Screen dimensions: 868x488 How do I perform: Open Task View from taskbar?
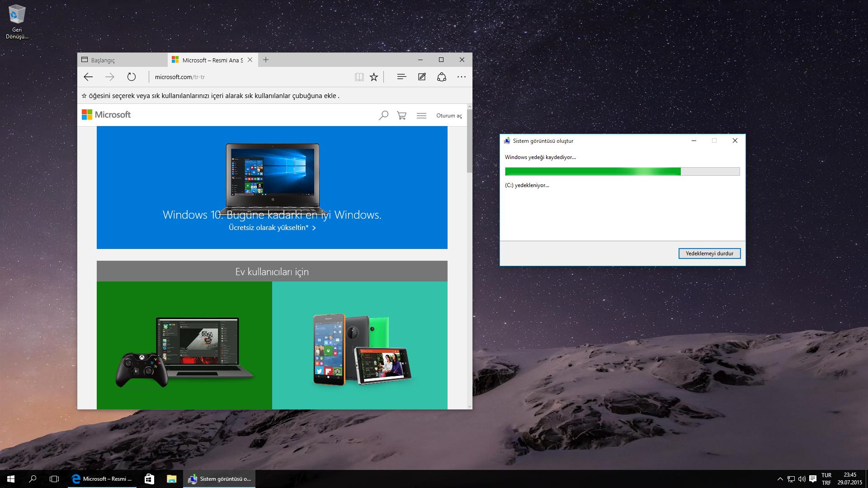pyautogui.click(x=54, y=479)
